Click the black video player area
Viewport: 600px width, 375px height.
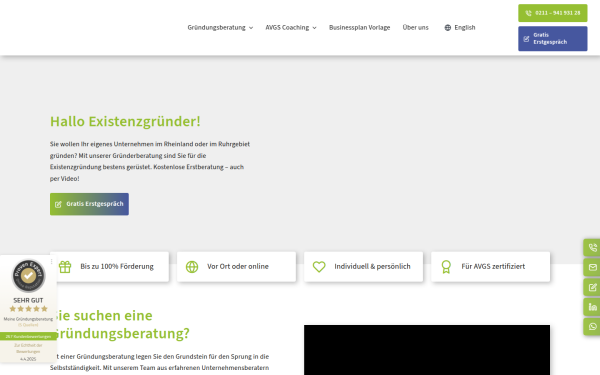tap(427, 350)
